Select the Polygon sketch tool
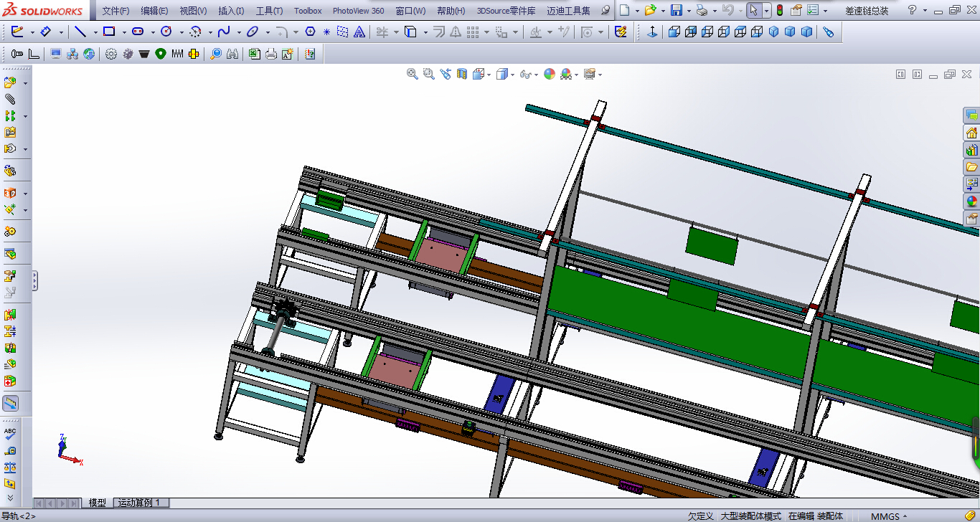The width and height of the screenshot is (980, 522). 310,32
